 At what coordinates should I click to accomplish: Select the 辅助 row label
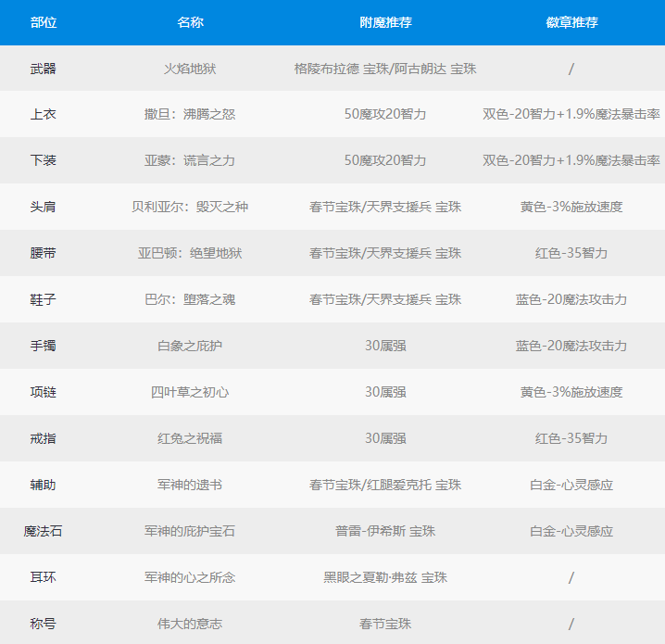click(x=44, y=484)
